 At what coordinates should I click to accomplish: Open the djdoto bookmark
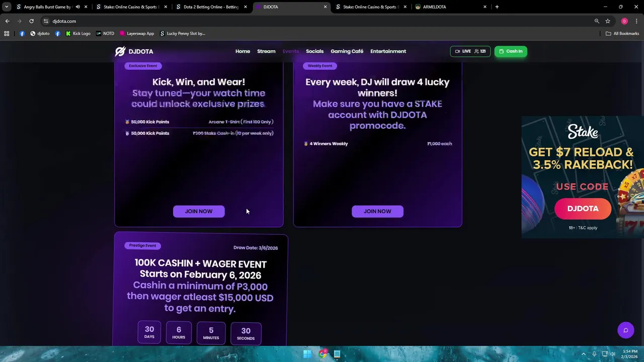(x=40, y=34)
